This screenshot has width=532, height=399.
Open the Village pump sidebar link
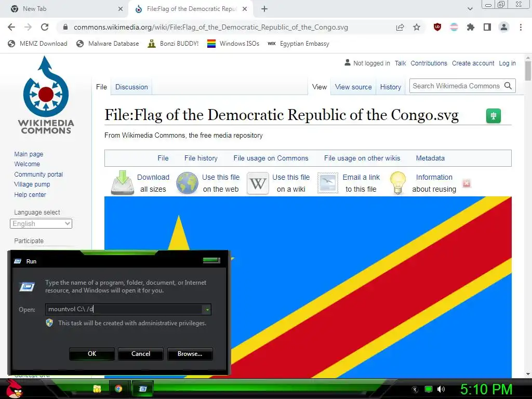pyautogui.click(x=32, y=184)
